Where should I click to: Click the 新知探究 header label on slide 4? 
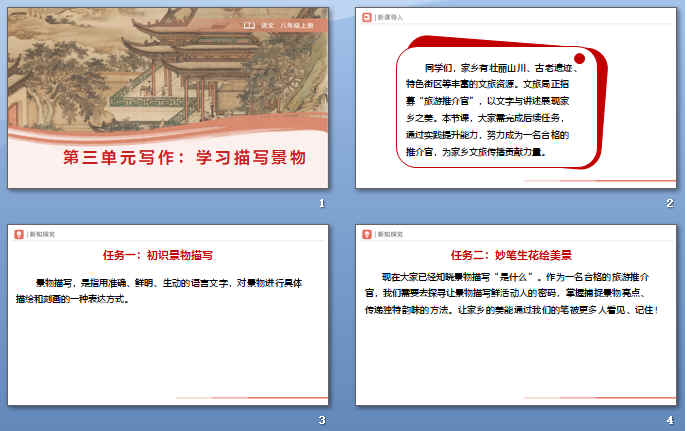tap(389, 235)
